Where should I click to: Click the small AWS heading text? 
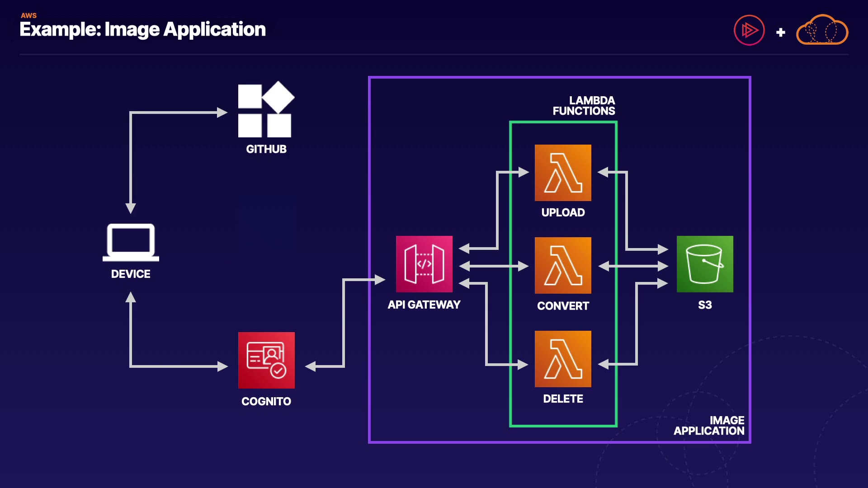(x=28, y=15)
